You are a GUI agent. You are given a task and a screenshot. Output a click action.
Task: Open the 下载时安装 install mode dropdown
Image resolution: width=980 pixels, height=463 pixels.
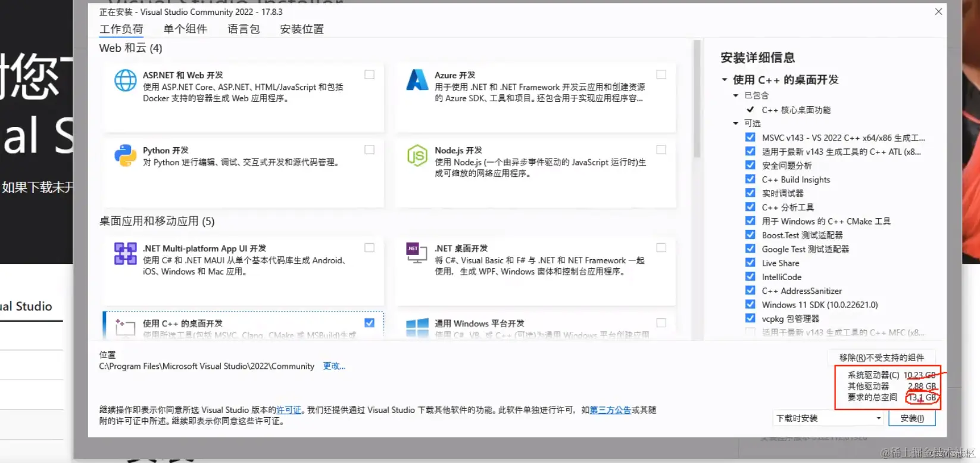[x=828, y=418]
